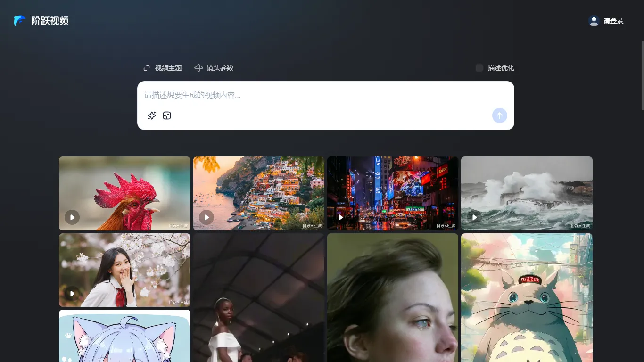644x362 pixels.
Task: Play the cherry blossom girl video
Action: coord(72,294)
